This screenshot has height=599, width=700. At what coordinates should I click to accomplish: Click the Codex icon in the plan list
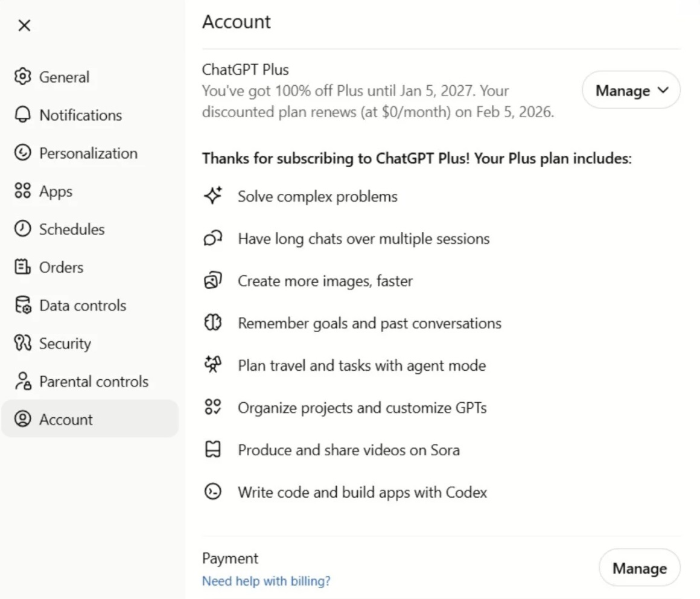[x=212, y=492]
